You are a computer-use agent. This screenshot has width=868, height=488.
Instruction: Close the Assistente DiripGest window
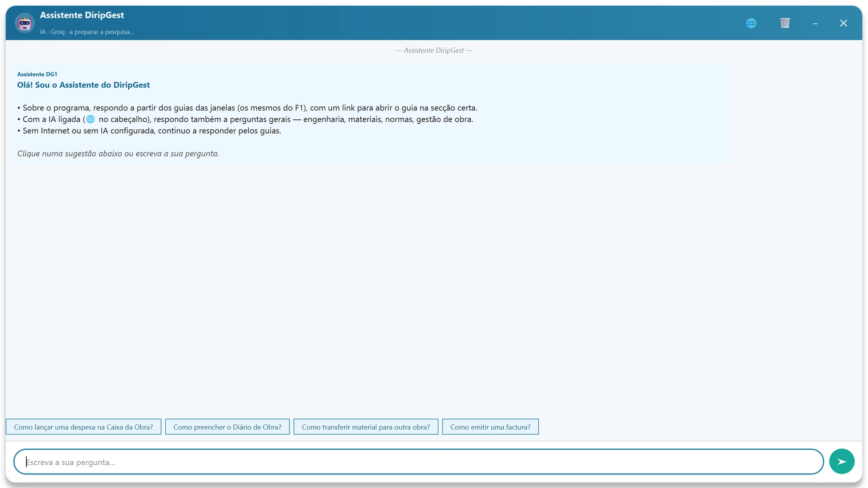[843, 23]
